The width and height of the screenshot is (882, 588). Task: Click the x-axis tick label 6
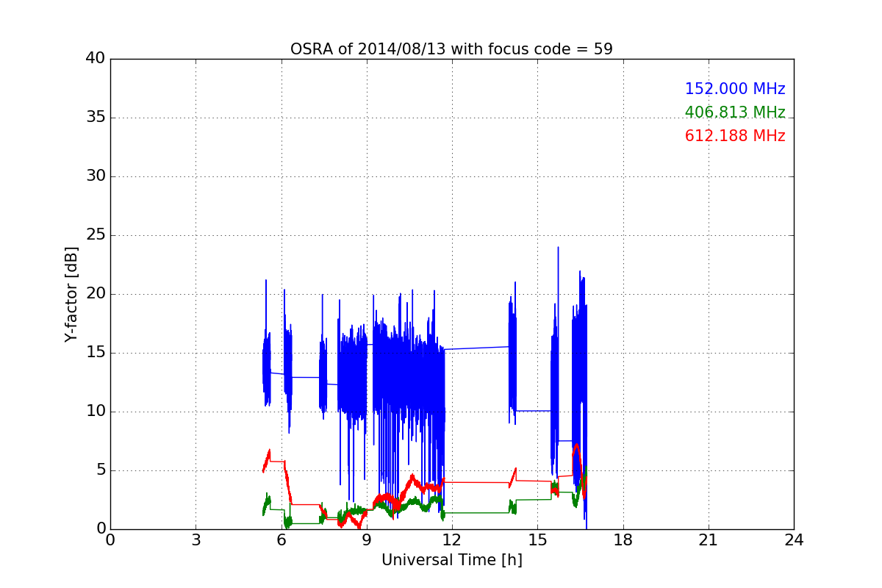[x=282, y=540]
